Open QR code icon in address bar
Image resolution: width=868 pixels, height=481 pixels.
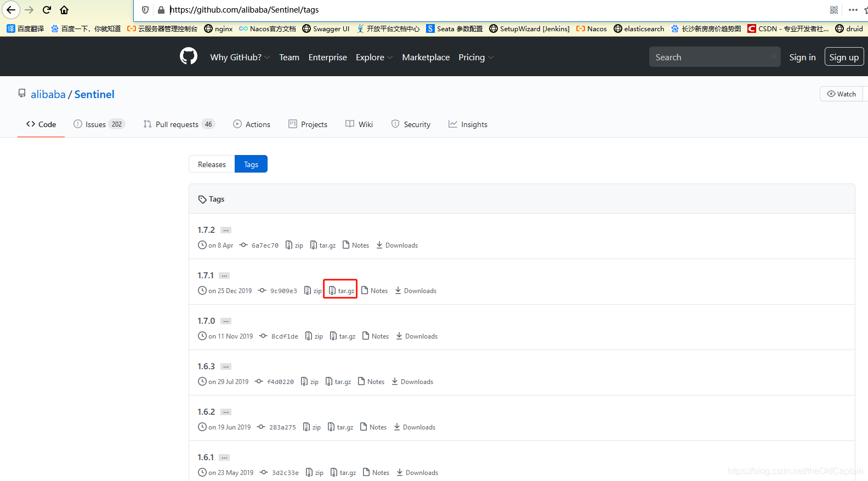pos(834,10)
